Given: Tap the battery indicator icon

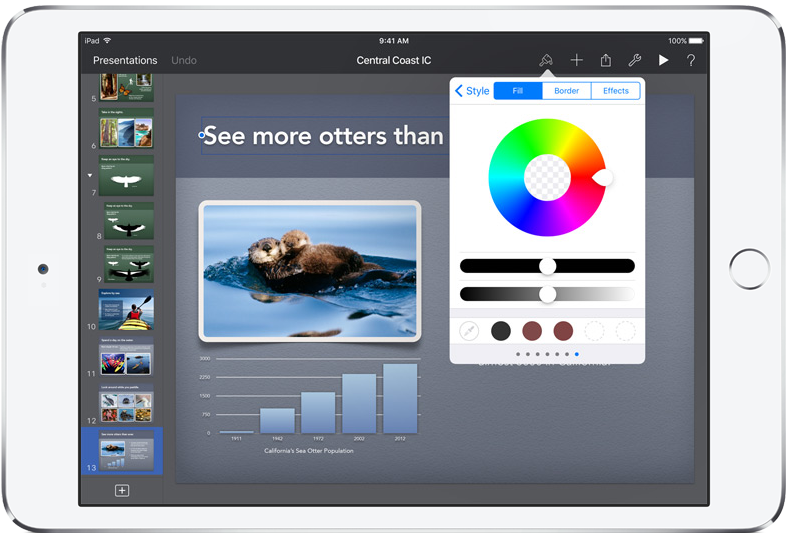Looking at the screenshot, I should (x=696, y=41).
